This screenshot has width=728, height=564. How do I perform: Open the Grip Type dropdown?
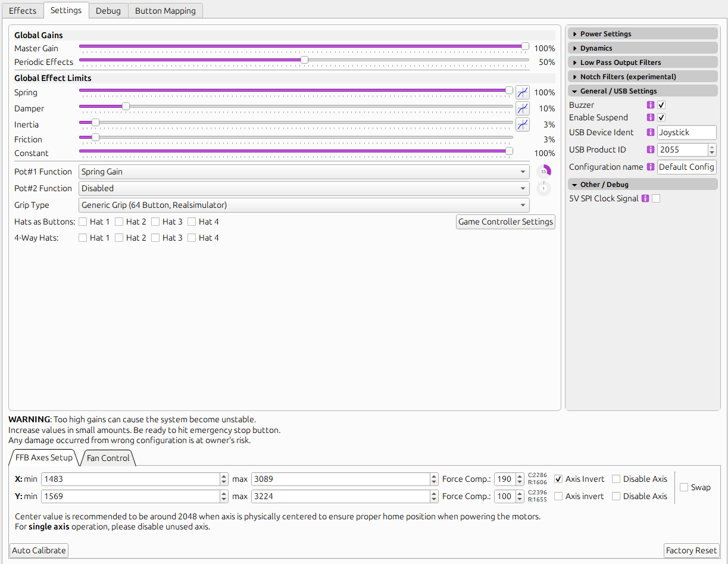tap(304, 205)
